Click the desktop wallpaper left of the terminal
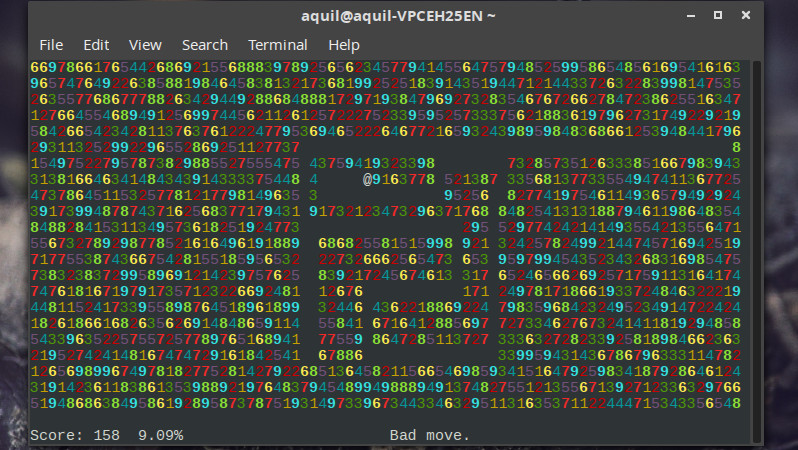Image resolution: width=798 pixels, height=450 pixels. pos(10,250)
